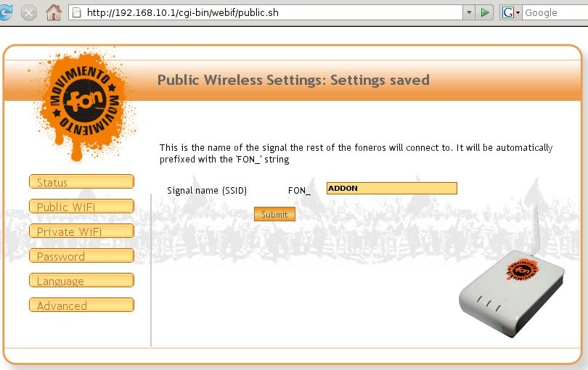The height and width of the screenshot is (370, 588).
Task: Open the Status menu page
Action: pyautogui.click(x=81, y=182)
